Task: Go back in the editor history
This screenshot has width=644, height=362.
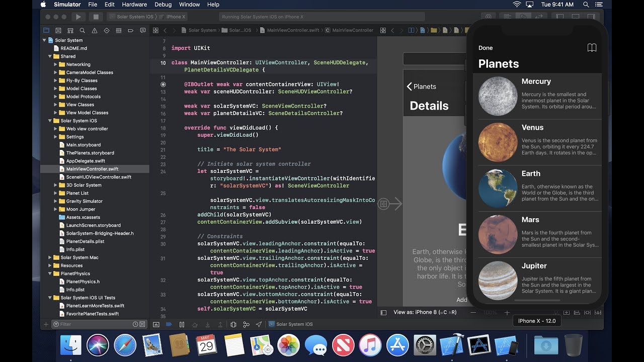Action: click(x=166, y=30)
